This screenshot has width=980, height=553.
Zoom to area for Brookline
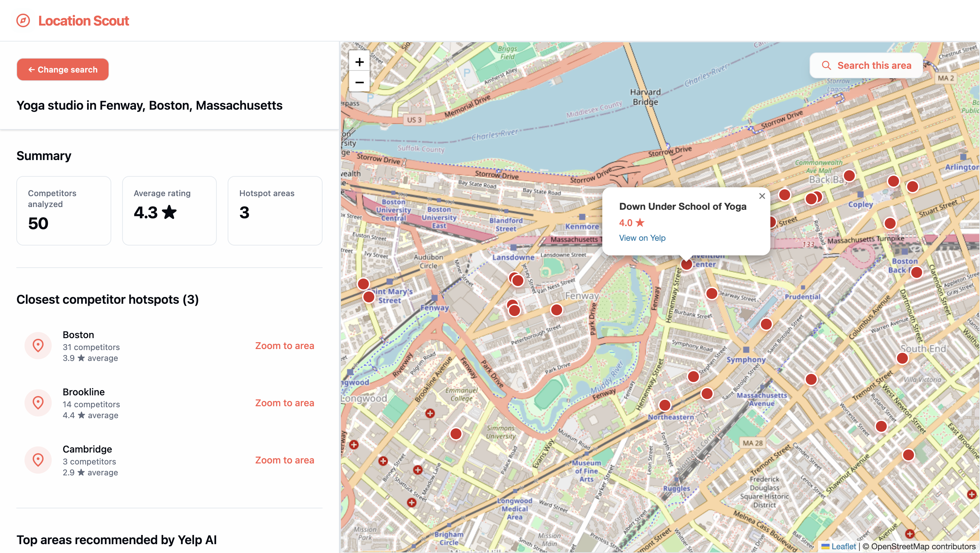pos(284,403)
